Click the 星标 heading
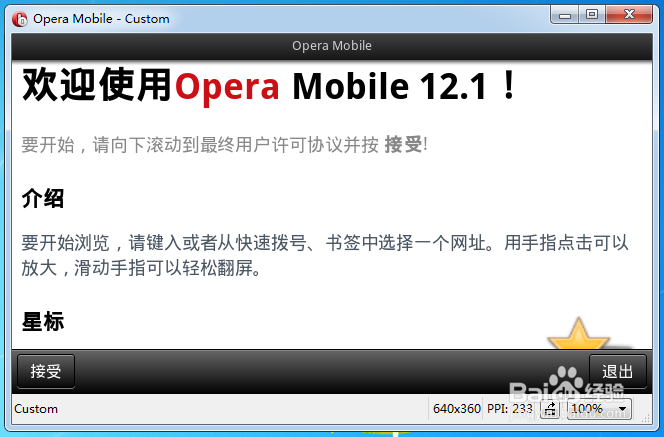 coord(43,321)
